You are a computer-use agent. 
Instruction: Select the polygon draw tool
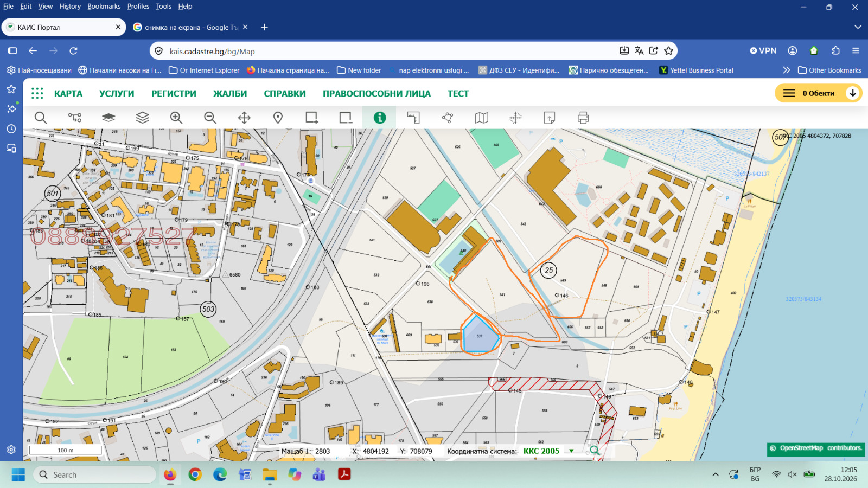tap(448, 118)
